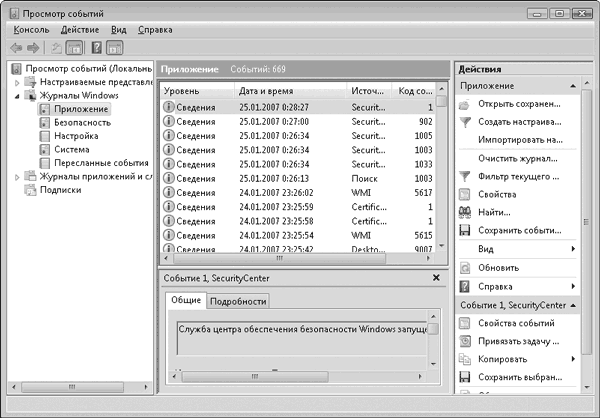600x418 pixels.
Task: Click Очистить журнал action
Action: click(x=518, y=158)
